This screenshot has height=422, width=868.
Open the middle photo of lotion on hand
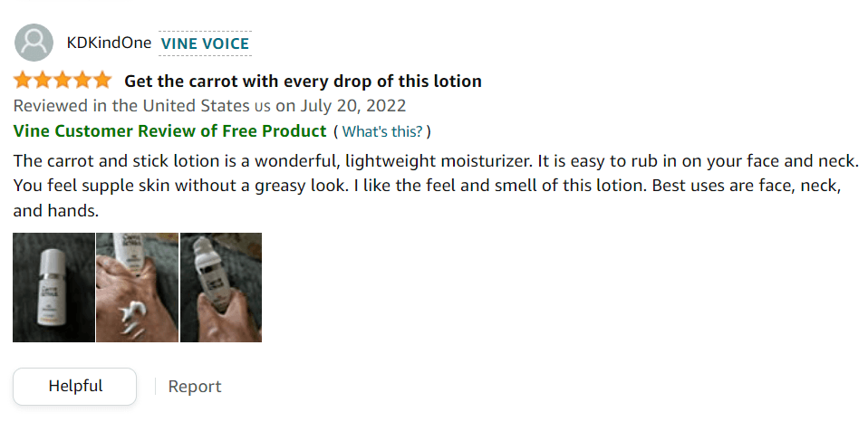click(137, 287)
